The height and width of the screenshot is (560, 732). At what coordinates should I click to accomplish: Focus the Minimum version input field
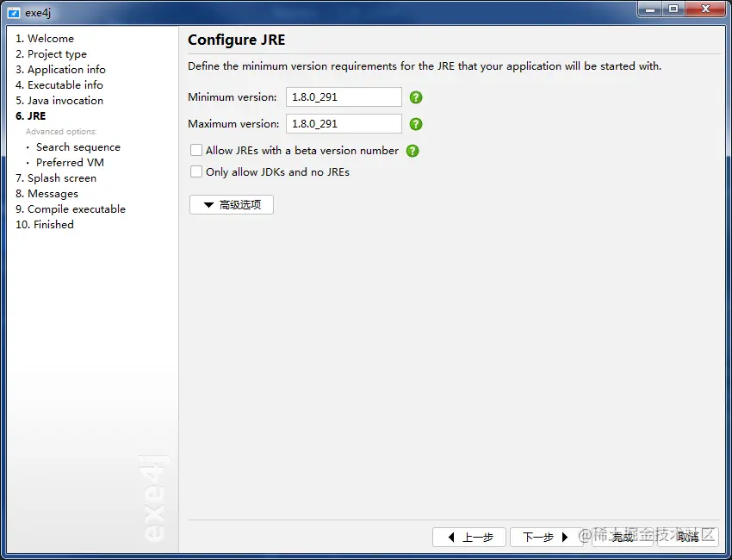[344, 97]
